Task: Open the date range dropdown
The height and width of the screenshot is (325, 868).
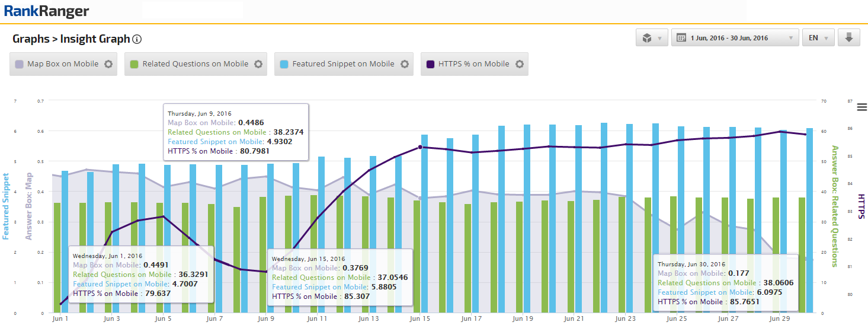Action: tap(735, 38)
